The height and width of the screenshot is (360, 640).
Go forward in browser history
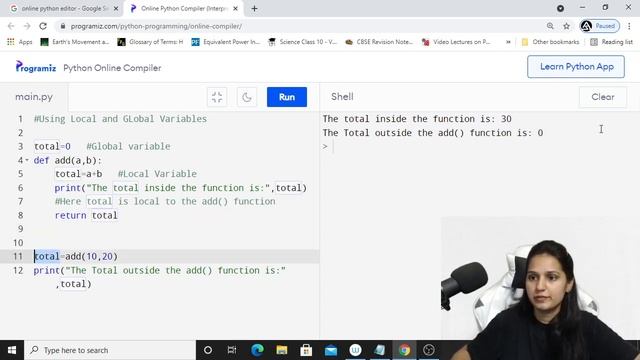(27, 26)
